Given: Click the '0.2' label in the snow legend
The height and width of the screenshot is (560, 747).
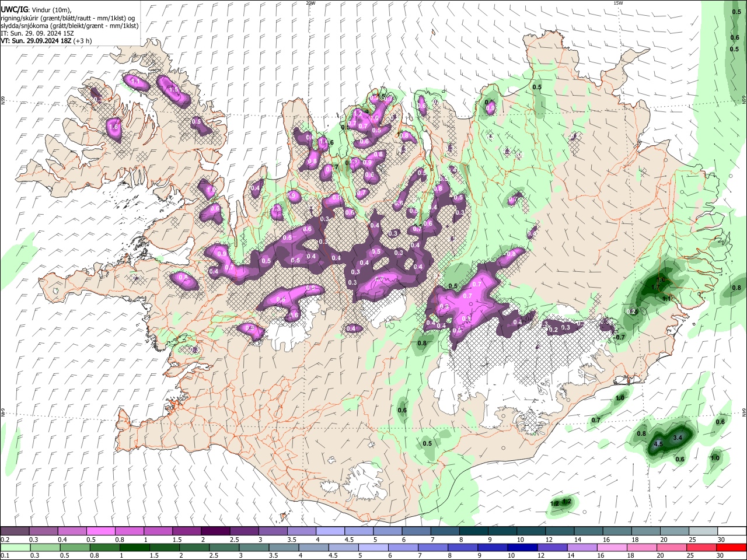Looking at the screenshot, I should [x=5, y=540].
